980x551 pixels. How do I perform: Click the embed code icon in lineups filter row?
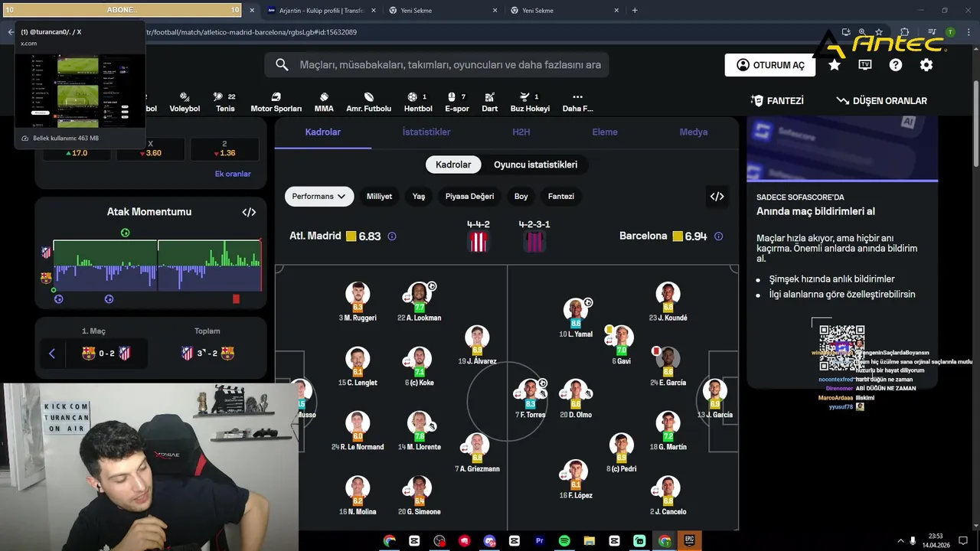coord(717,197)
